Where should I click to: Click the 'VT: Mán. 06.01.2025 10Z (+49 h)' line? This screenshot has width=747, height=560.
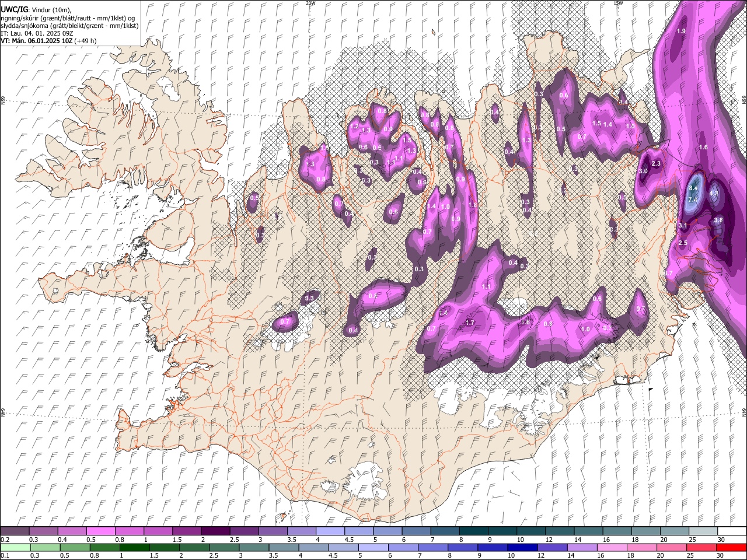tap(49, 41)
